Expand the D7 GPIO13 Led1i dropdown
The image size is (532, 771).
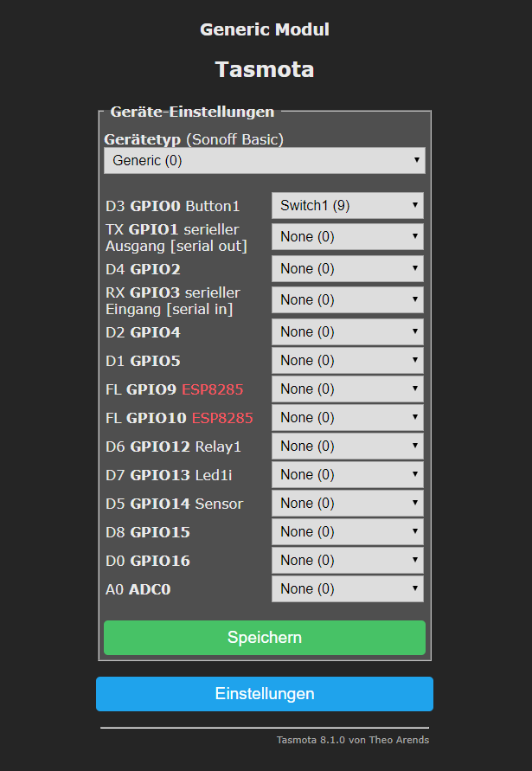pyautogui.click(x=348, y=475)
